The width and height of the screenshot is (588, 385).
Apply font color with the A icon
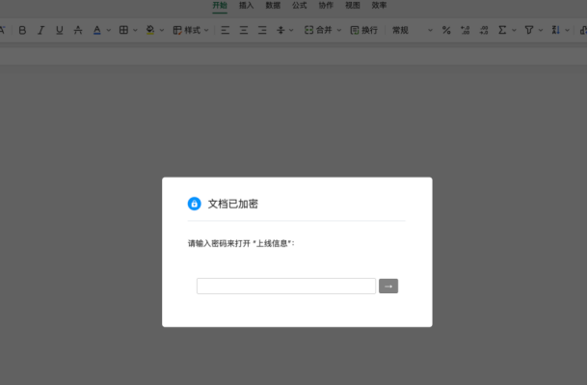(x=97, y=31)
